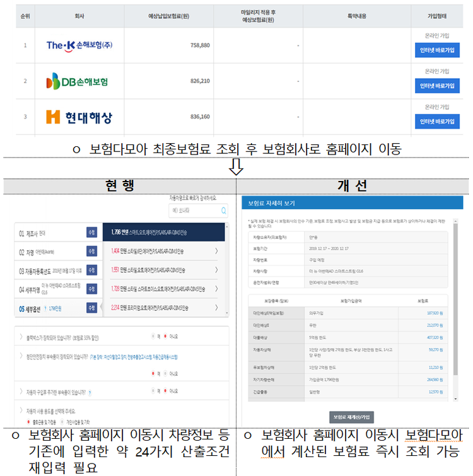Select 아니오 for 추가한 부속품 question
The width and height of the screenshot is (473, 476).
(x=165, y=391)
